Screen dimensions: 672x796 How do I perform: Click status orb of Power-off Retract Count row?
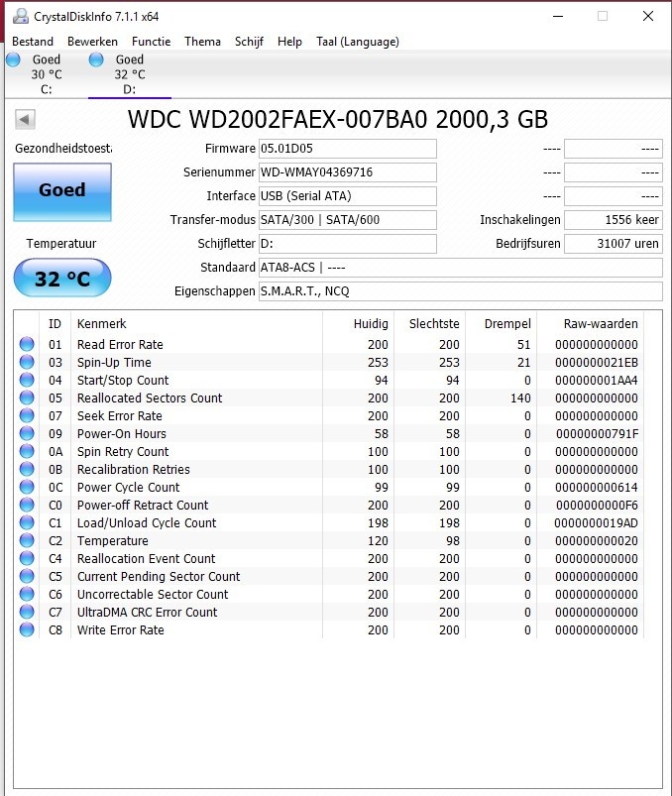click(x=27, y=505)
